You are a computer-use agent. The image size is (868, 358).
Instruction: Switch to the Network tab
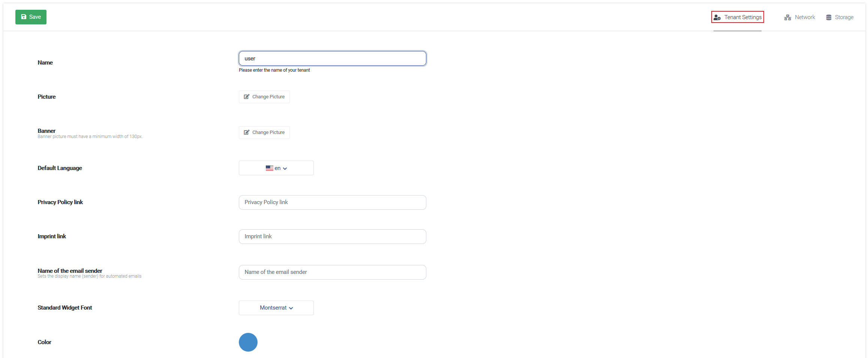799,17
